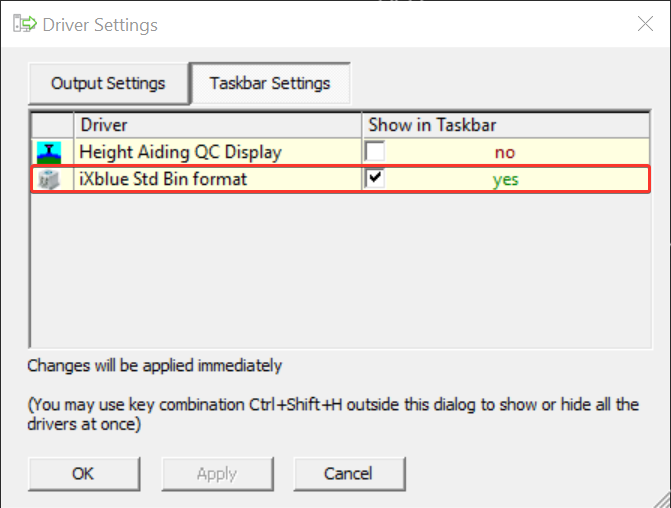Viewport: 671px width, 508px height.
Task: Switch to the Output Settings tab
Action: tap(108, 83)
